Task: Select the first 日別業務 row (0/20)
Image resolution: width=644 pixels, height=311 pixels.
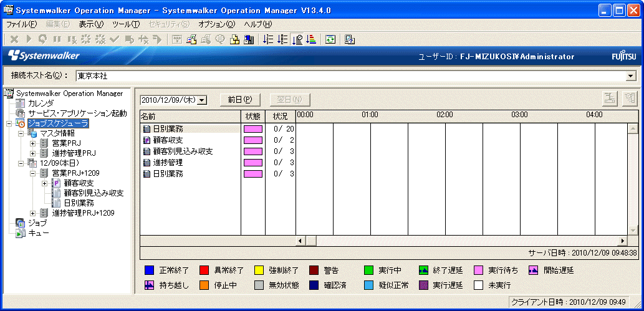Action: coord(218,129)
